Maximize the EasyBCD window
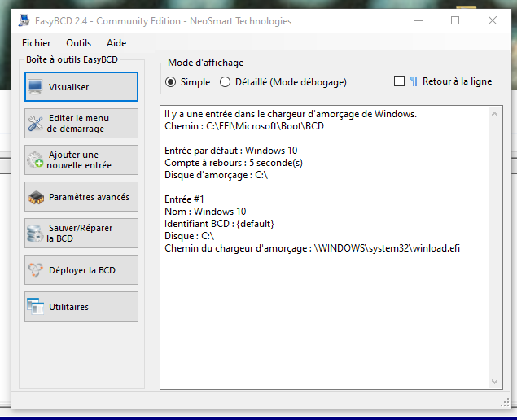The height and width of the screenshot is (420, 517). (x=455, y=20)
